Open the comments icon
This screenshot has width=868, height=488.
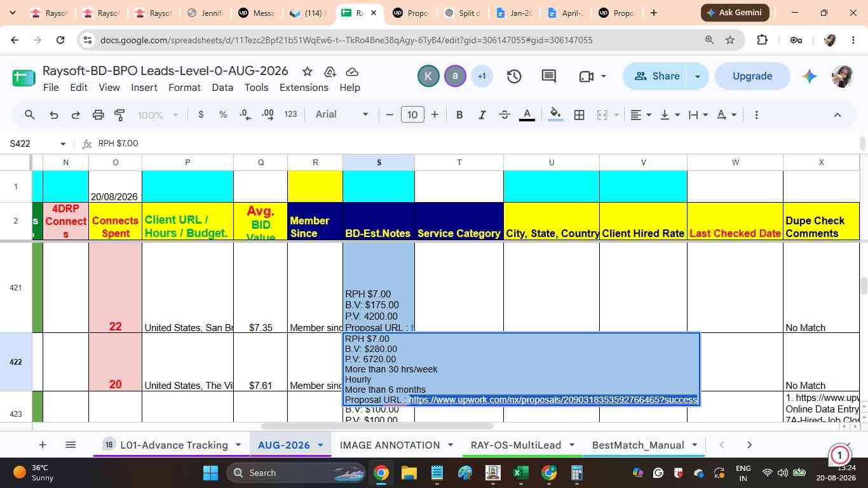(549, 76)
